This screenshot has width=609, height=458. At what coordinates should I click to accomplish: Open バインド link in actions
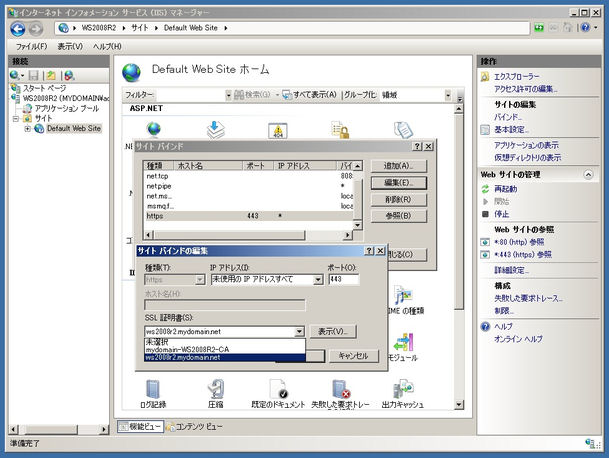point(508,117)
